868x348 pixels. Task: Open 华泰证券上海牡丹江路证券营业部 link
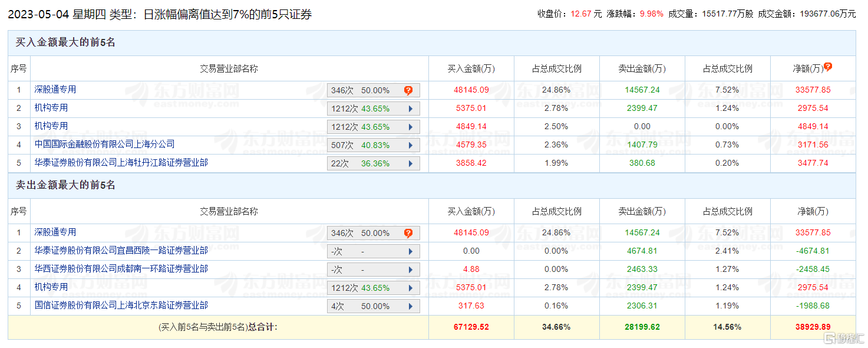pos(121,163)
